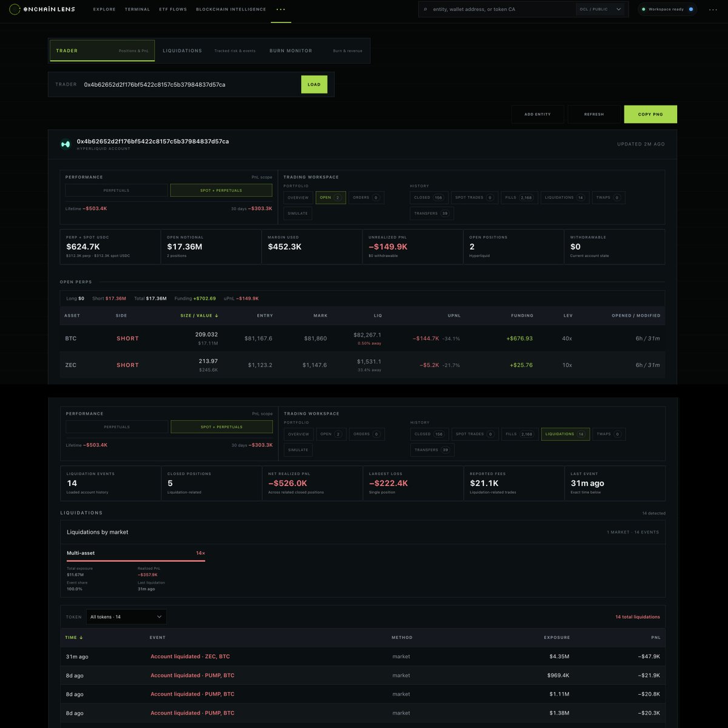This screenshot has height=728, width=728.
Task: Select Perpetuals PnL scope in the upper panel
Action: (x=116, y=190)
